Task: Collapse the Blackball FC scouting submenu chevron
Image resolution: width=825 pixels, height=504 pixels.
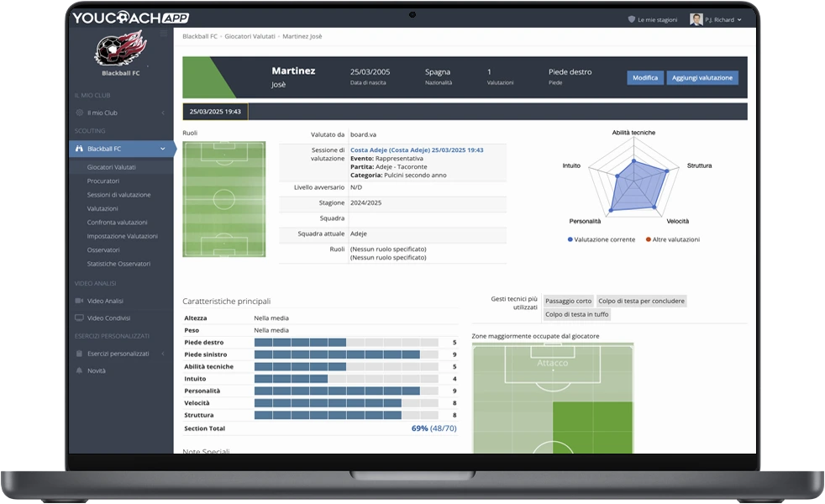Action: (162, 149)
